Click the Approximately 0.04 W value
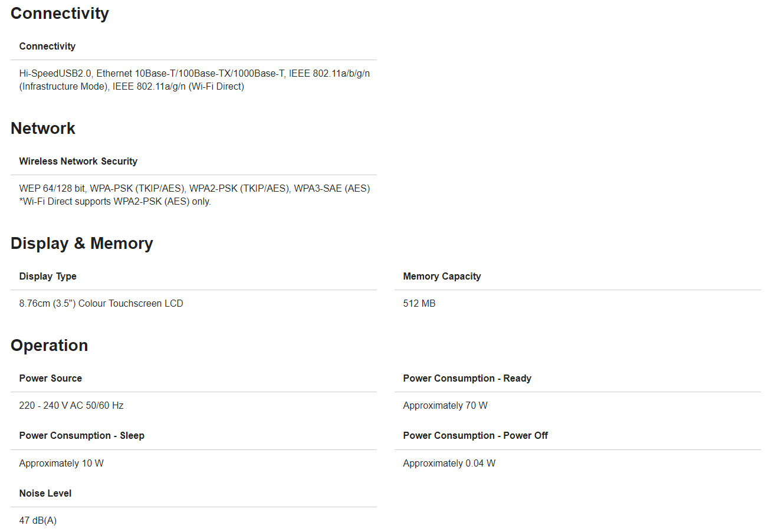 tap(449, 463)
